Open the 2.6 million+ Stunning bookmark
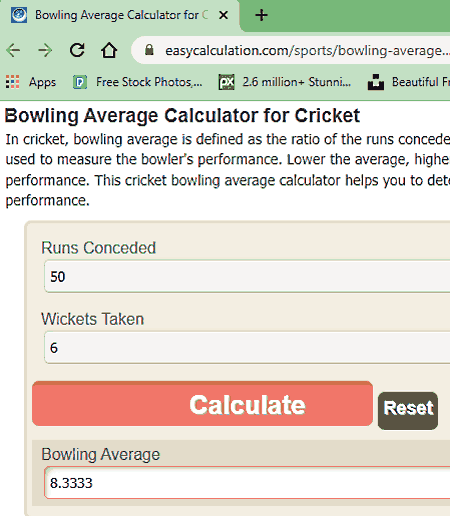The height and width of the screenshot is (516, 450). click(x=285, y=82)
